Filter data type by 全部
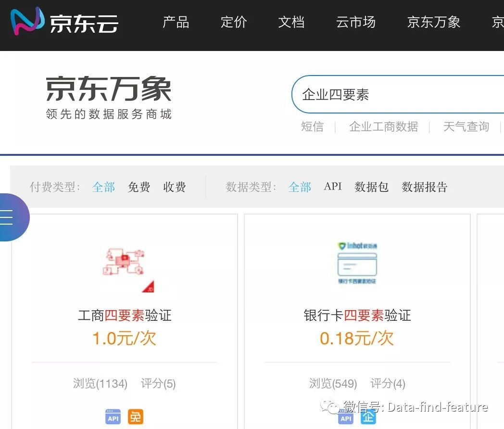 [300, 187]
